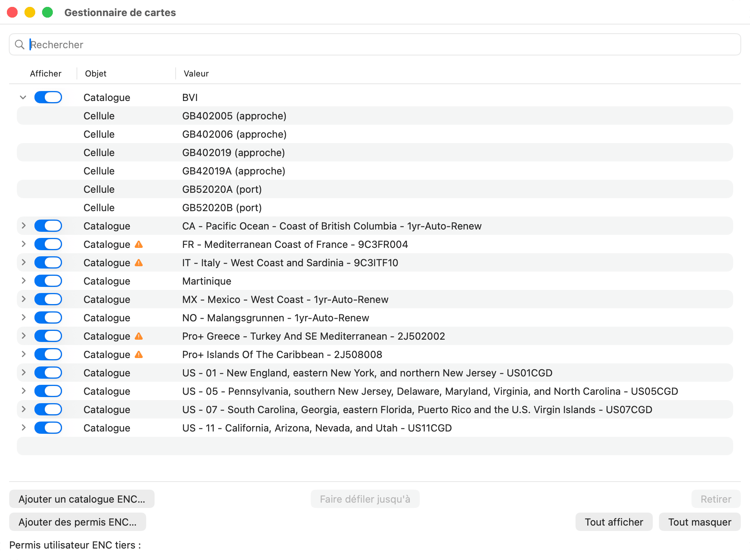Screen dimensions: 750x560
Task: Click warning icon on Pro+ Greece catalogue
Action: click(139, 336)
